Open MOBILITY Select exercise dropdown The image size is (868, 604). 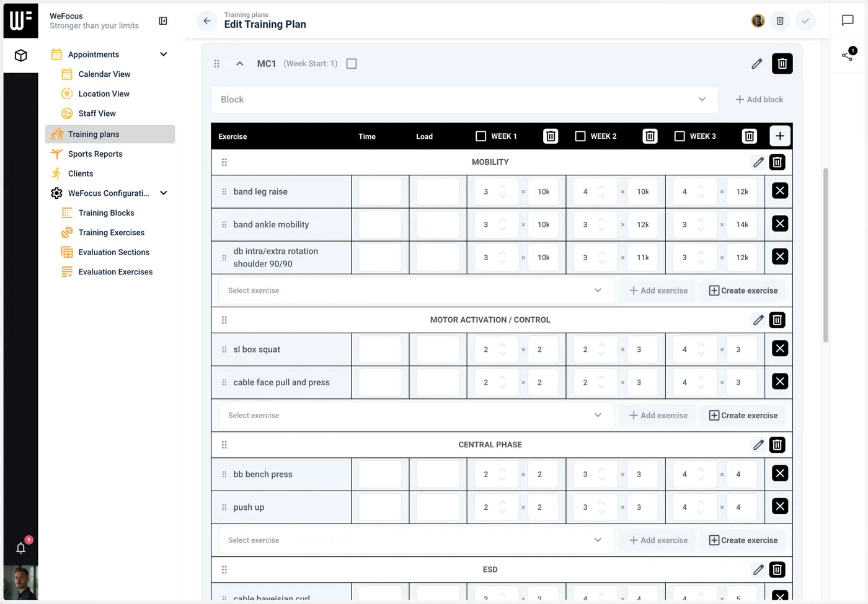click(x=416, y=291)
